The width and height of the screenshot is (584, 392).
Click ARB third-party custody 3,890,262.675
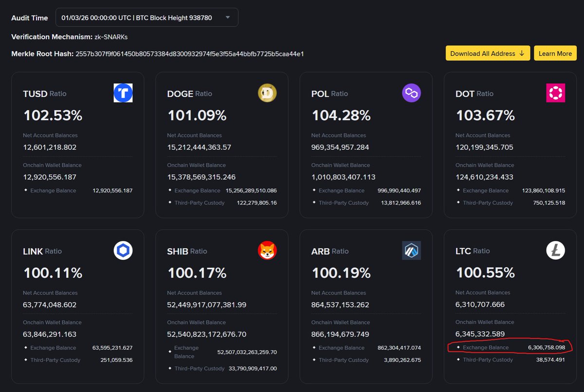pos(402,360)
